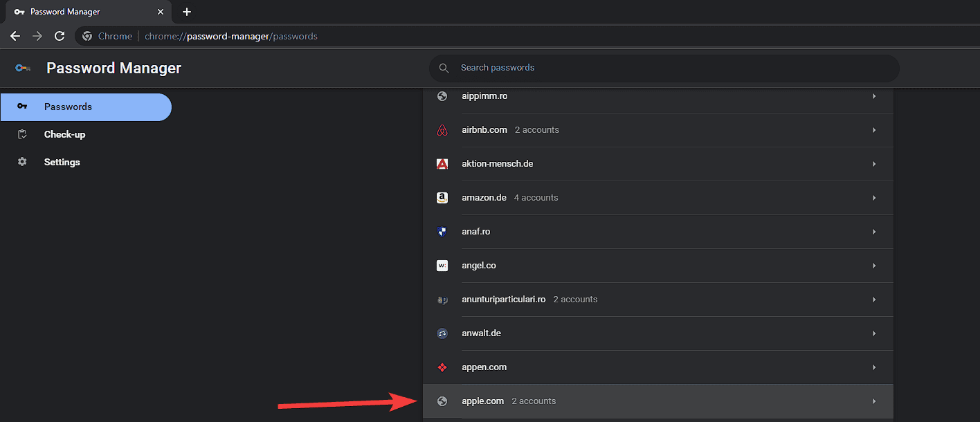Open the Settings sidebar section
The height and width of the screenshot is (422, 980).
click(86, 162)
